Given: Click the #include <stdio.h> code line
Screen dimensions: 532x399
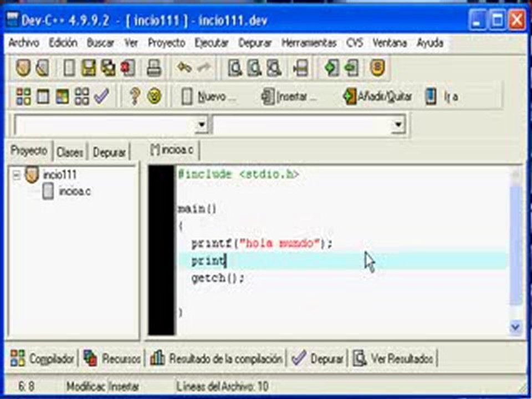Looking at the screenshot, I should click(238, 175).
